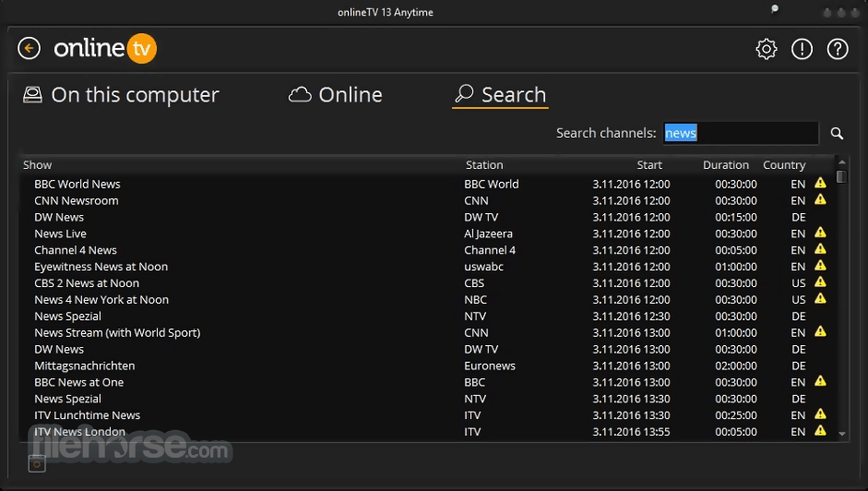Click warning icon on ITV Lunchtime News row

coord(820,414)
